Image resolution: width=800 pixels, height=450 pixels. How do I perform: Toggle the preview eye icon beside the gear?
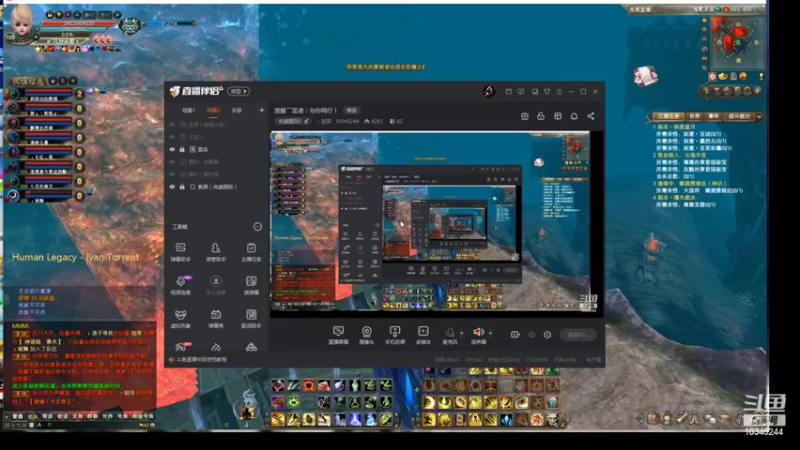coord(532,335)
